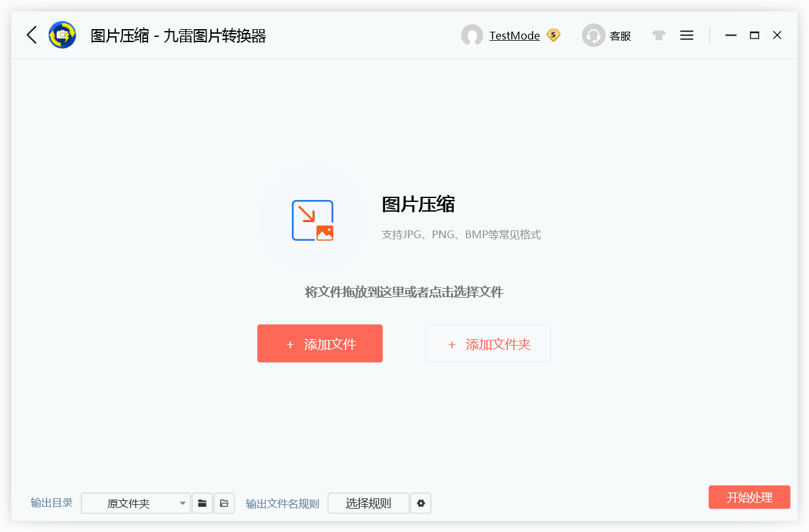Open the user avatar profile
The width and height of the screenshot is (809, 532).
pyautogui.click(x=472, y=36)
